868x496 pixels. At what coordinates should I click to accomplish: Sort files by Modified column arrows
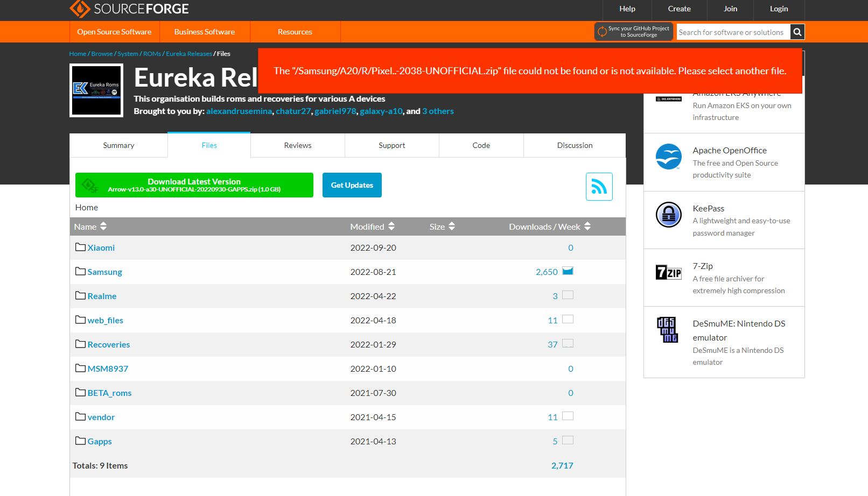tap(391, 226)
